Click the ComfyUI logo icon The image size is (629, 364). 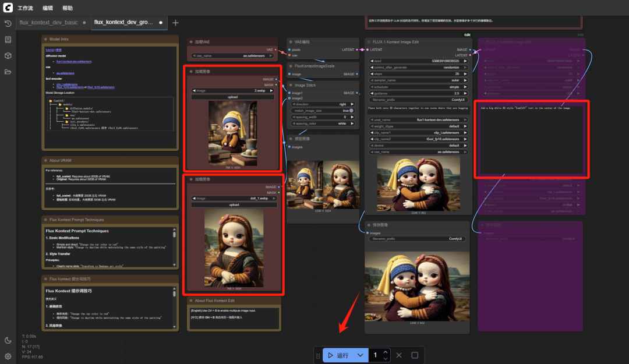pyautogui.click(x=8, y=8)
